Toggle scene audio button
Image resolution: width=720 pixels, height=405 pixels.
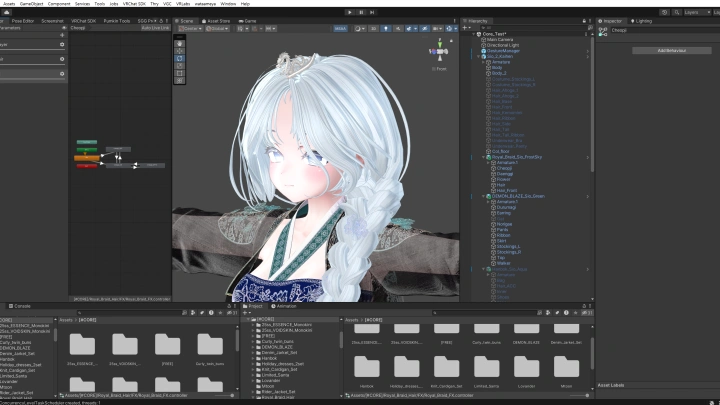tap(398, 28)
